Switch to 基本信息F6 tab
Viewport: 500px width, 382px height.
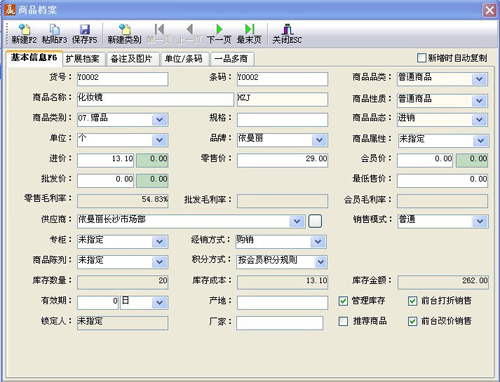[34, 58]
